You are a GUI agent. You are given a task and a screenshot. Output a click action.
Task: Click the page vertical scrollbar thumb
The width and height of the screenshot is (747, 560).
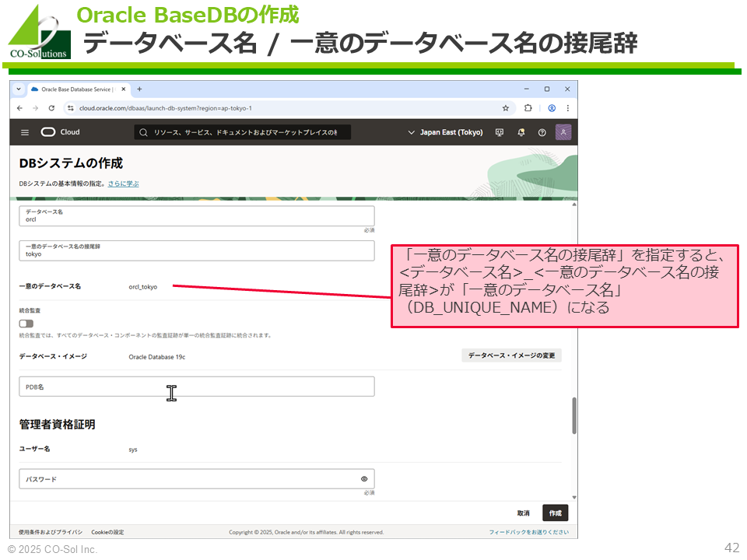click(574, 415)
